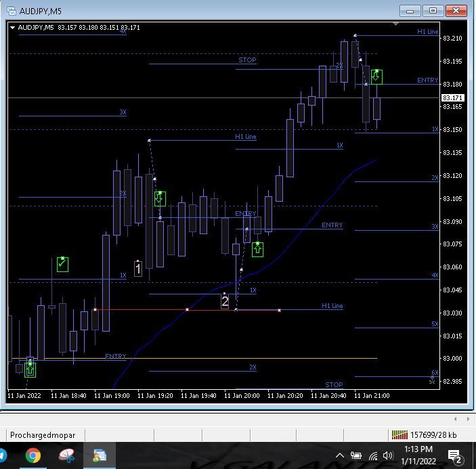Viewport: 476px width, 469px height.
Task: Click the STOP label at bottom of chart
Action: [x=334, y=385]
